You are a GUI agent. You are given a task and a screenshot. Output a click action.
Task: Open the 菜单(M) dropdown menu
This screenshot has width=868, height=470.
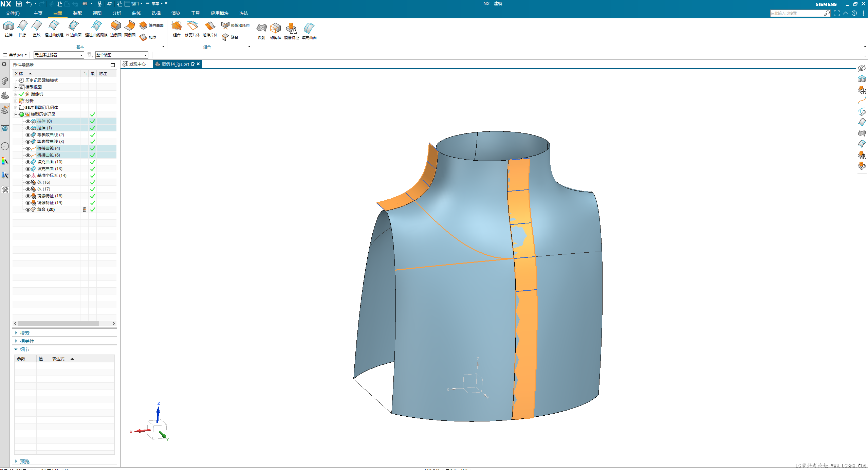15,55
